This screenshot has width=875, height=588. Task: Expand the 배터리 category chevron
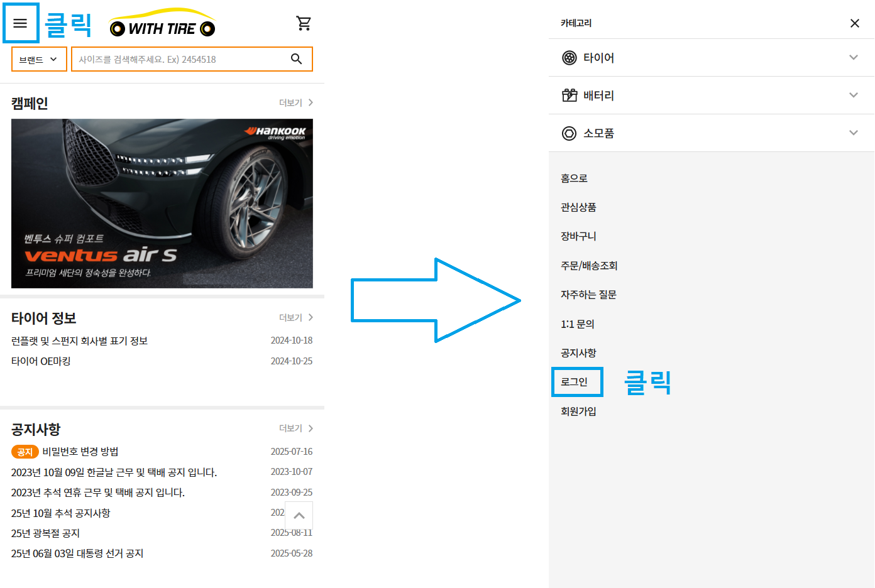click(x=853, y=95)
